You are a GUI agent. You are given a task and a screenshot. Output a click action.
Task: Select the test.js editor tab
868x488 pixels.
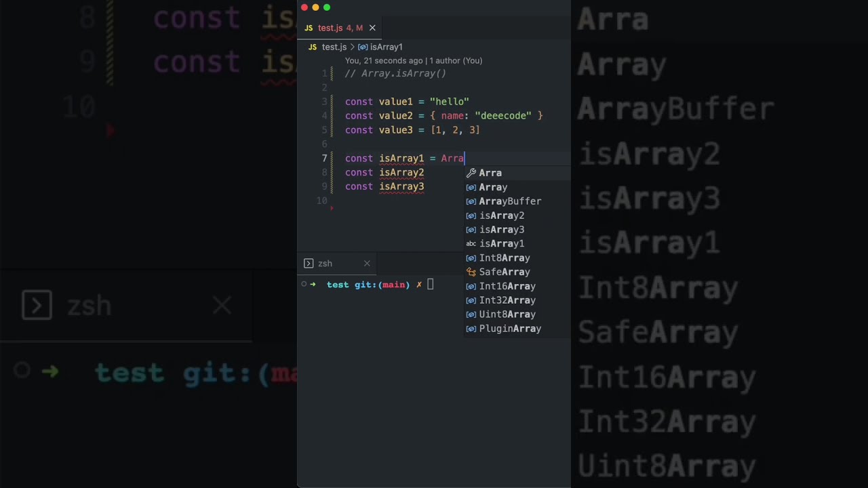(340, 28)
